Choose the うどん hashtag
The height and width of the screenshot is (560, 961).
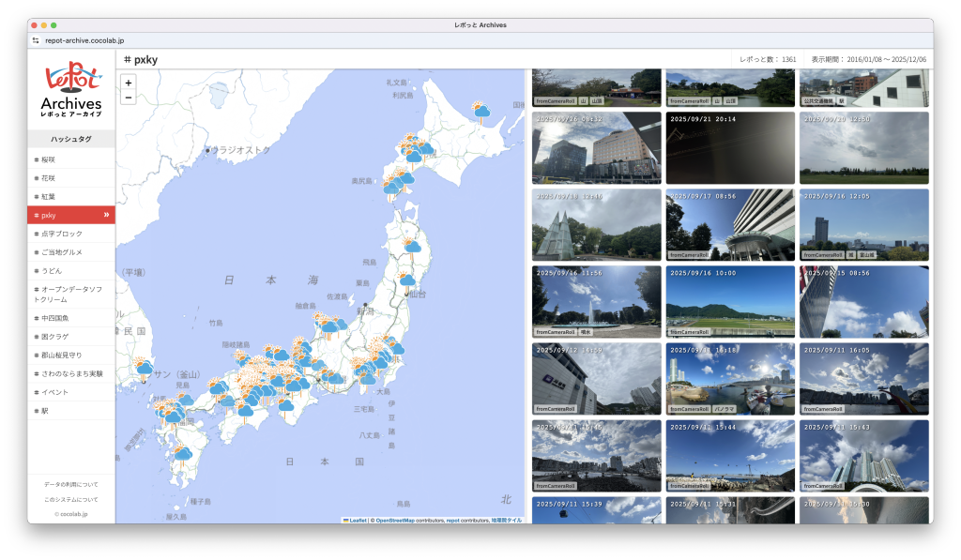(x=51, y=270)
